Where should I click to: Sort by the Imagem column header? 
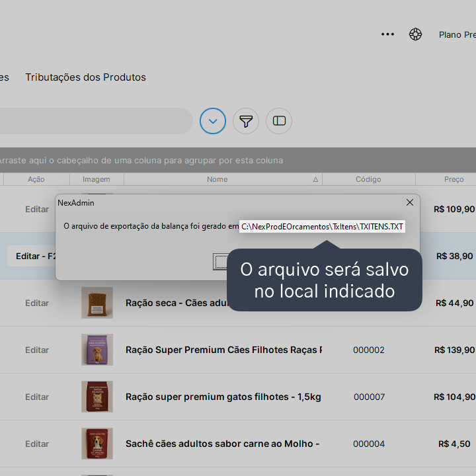point(97,179)
